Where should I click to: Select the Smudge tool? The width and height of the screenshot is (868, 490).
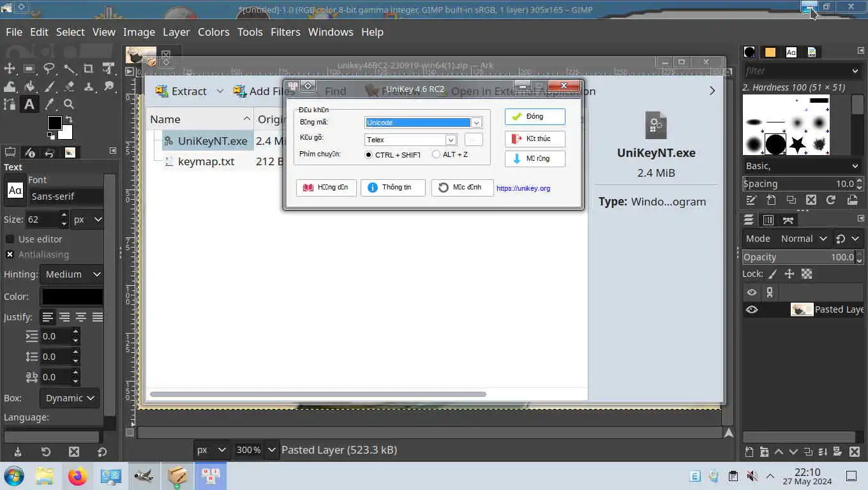click(108, 86)
